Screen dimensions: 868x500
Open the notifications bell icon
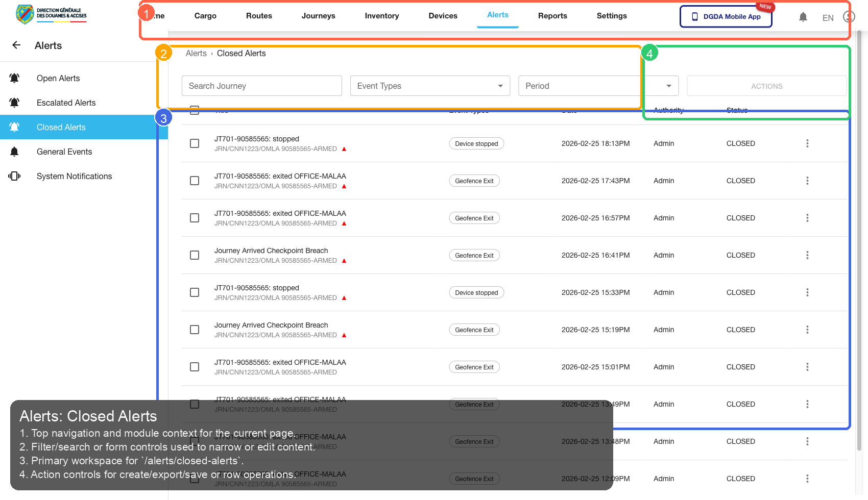click(803, 16)
